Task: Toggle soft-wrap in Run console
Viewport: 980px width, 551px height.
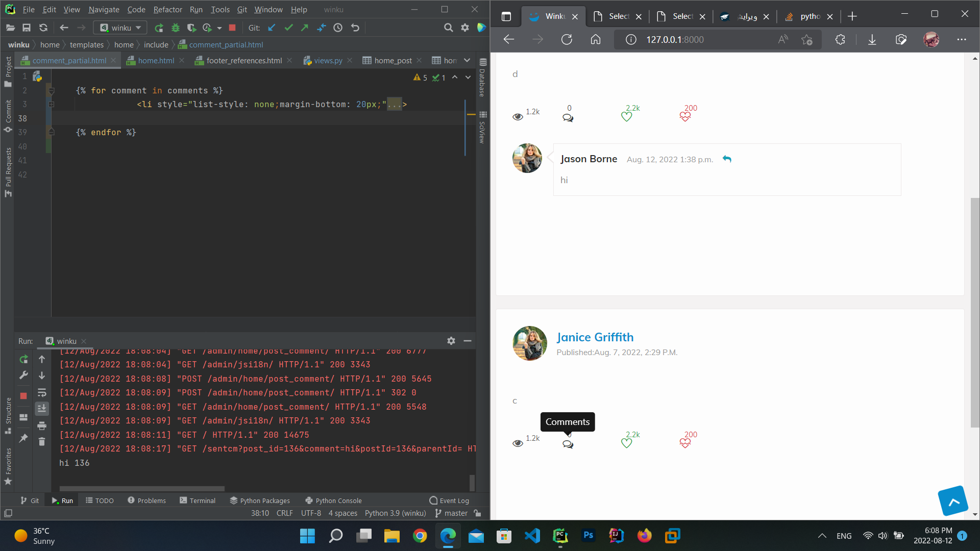Action: coord(42,393)
